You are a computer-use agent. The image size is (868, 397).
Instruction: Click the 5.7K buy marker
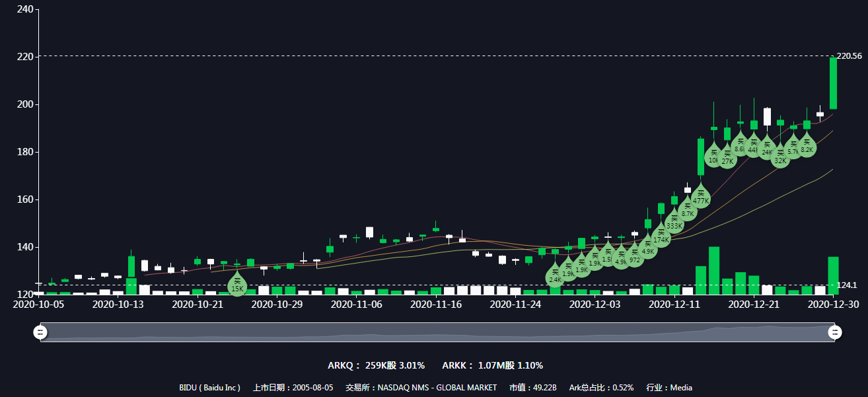(793, 149)
